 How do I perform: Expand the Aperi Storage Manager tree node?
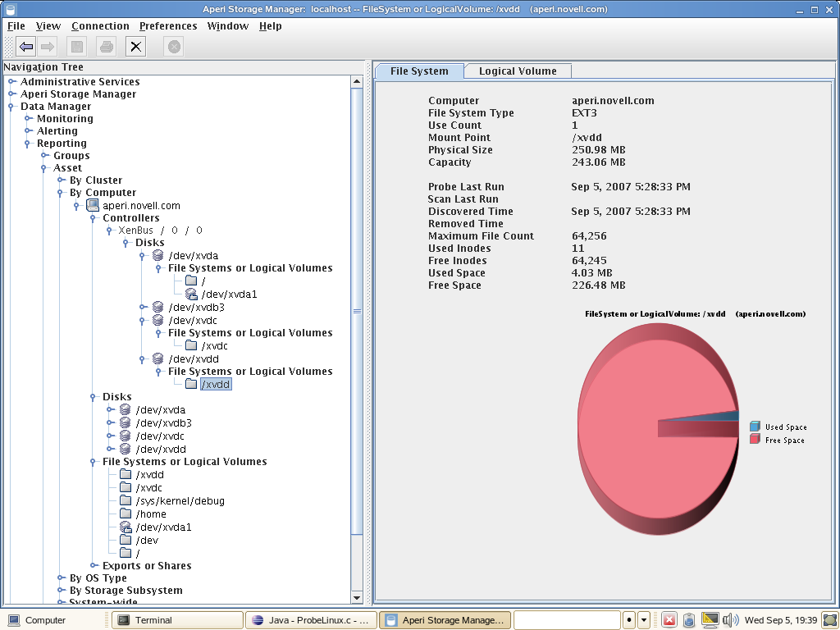(11, 94)
